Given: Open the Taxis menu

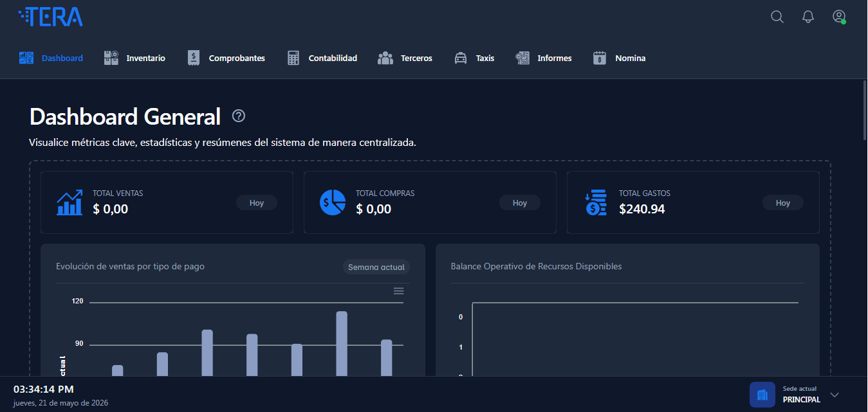Looking at the screenshot, I should coord(485,58).
